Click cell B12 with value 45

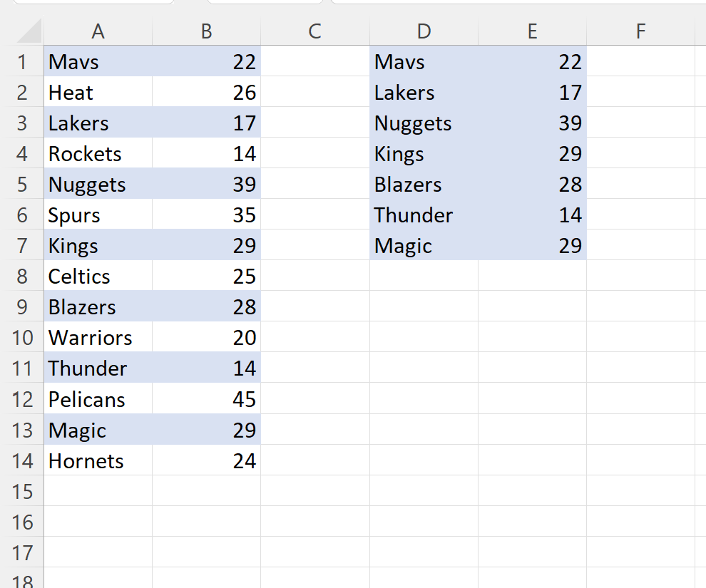(x=207, y=398)
